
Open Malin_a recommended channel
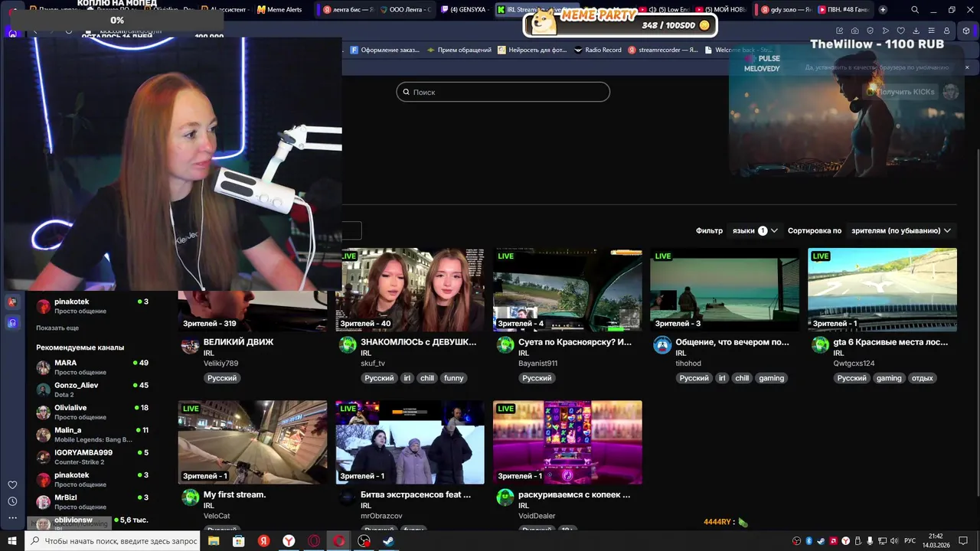(92, 434)
